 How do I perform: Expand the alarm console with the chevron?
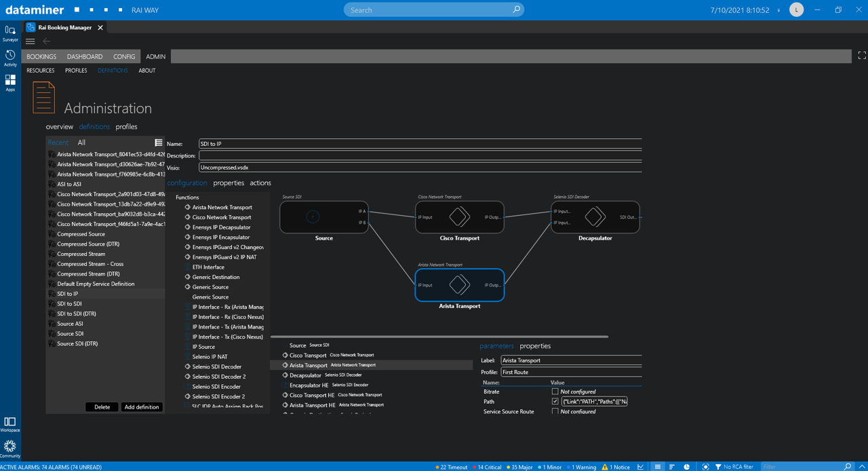862,467
